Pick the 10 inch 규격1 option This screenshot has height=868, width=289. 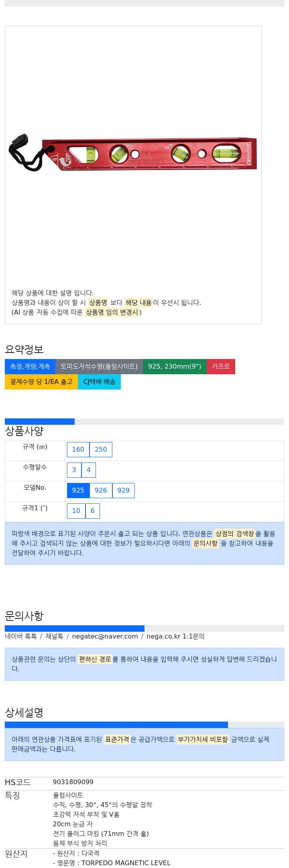(76, 511)
